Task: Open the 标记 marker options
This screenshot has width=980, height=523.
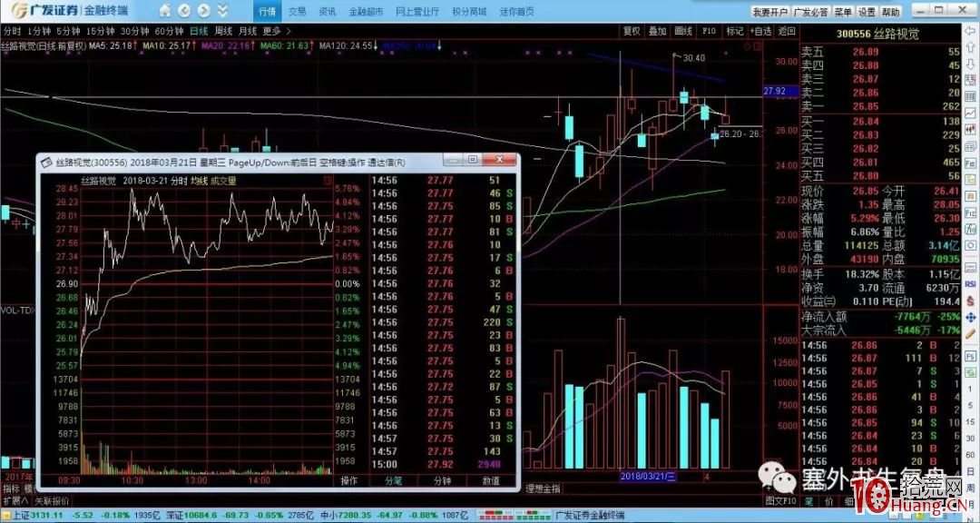Action: (734, 31)
